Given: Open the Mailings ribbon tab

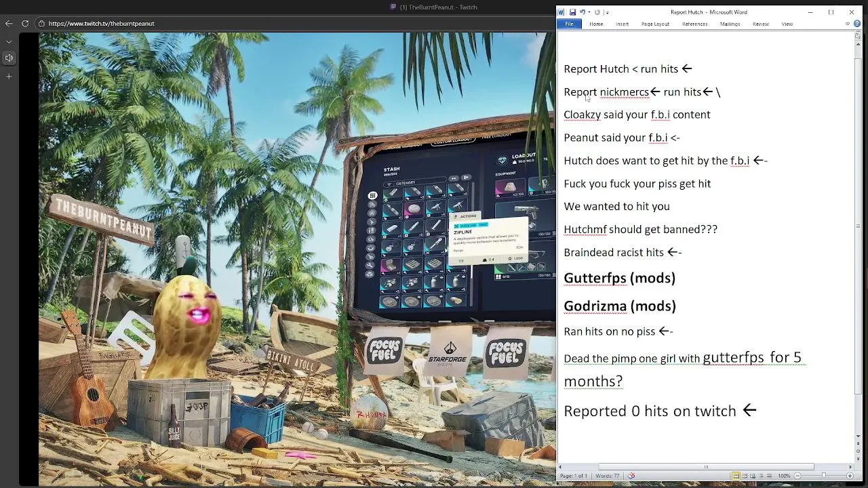Looking at the screenshot, I should [730, 24].
